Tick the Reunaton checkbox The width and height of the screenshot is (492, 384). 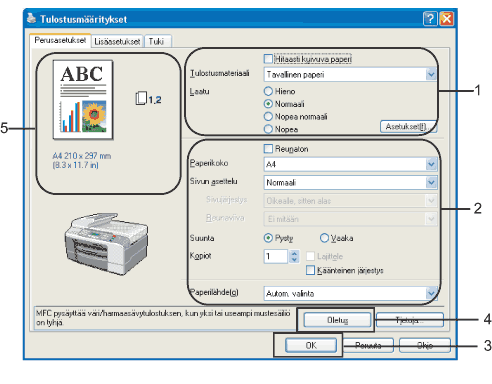click(x=268, y=149)
